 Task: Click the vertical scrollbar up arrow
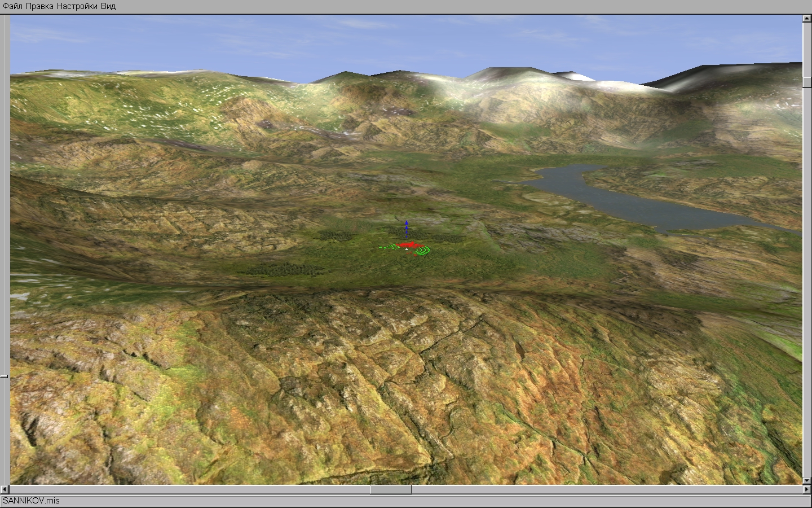click(807, 18)
